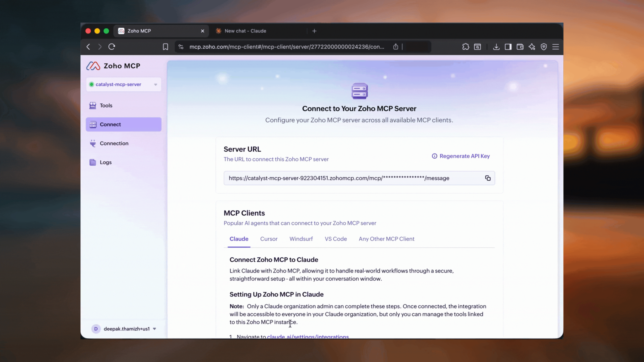
Task: Click the heading 'Connect to Your Zoho MCP Server'
Action: [359, 109]
